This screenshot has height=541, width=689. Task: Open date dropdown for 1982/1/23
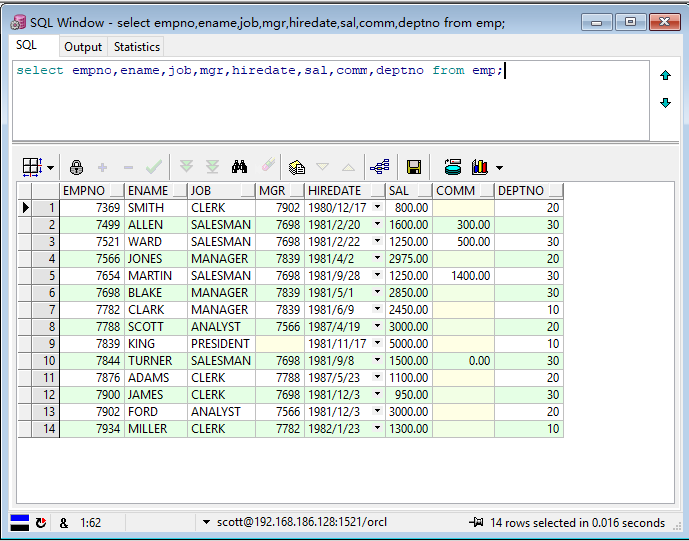point(377,428)
